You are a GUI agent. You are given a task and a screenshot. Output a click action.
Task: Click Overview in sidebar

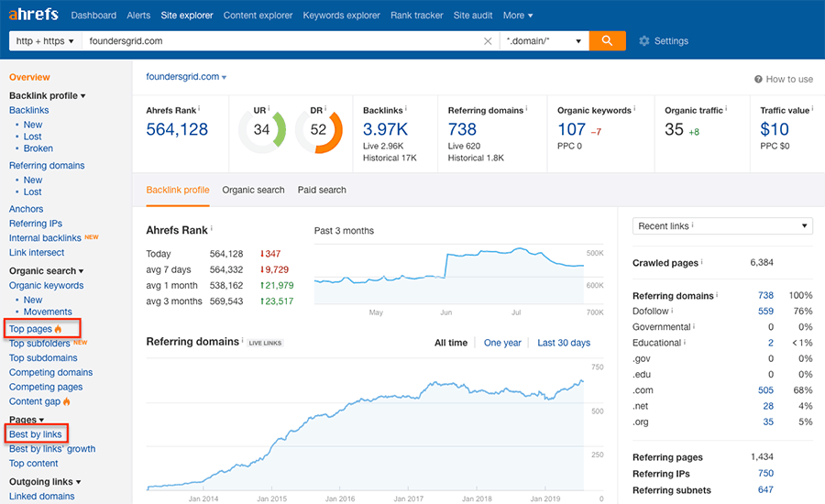(x=29, y=77)
